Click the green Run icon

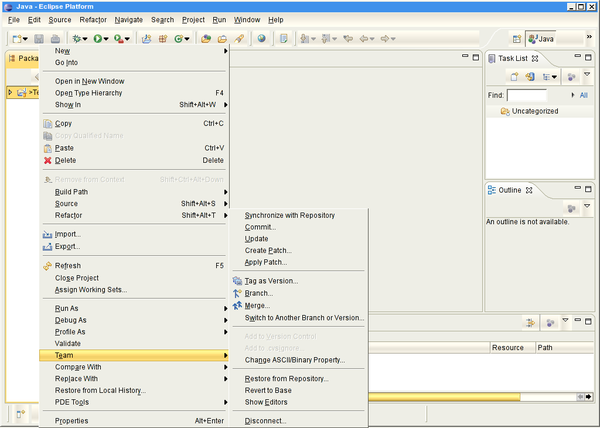(98, 39)
